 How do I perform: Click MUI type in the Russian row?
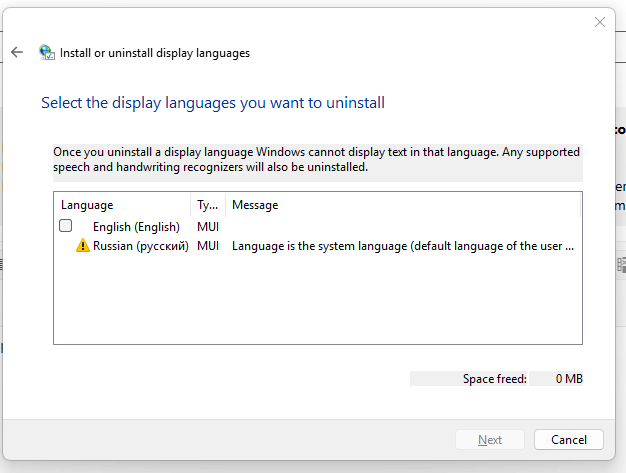click(208, 246)
